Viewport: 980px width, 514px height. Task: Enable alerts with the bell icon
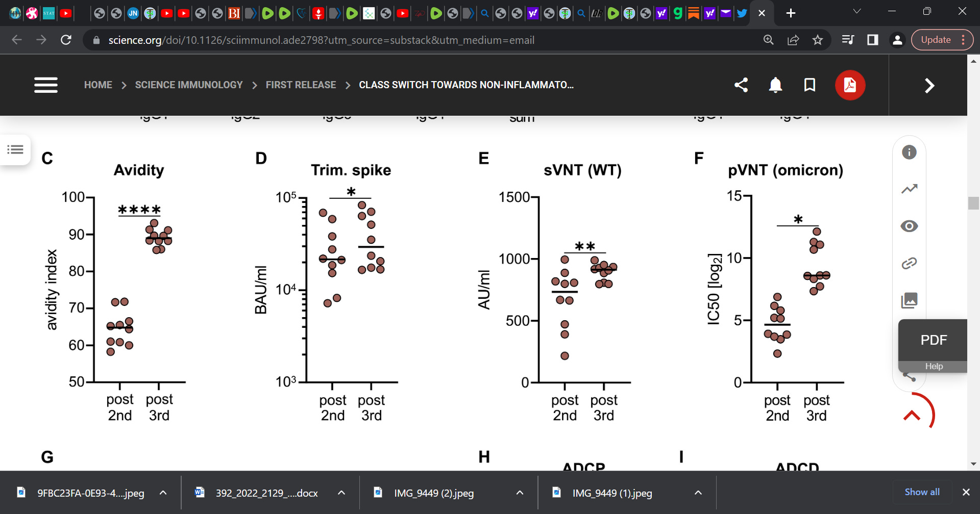coord(775,85)
